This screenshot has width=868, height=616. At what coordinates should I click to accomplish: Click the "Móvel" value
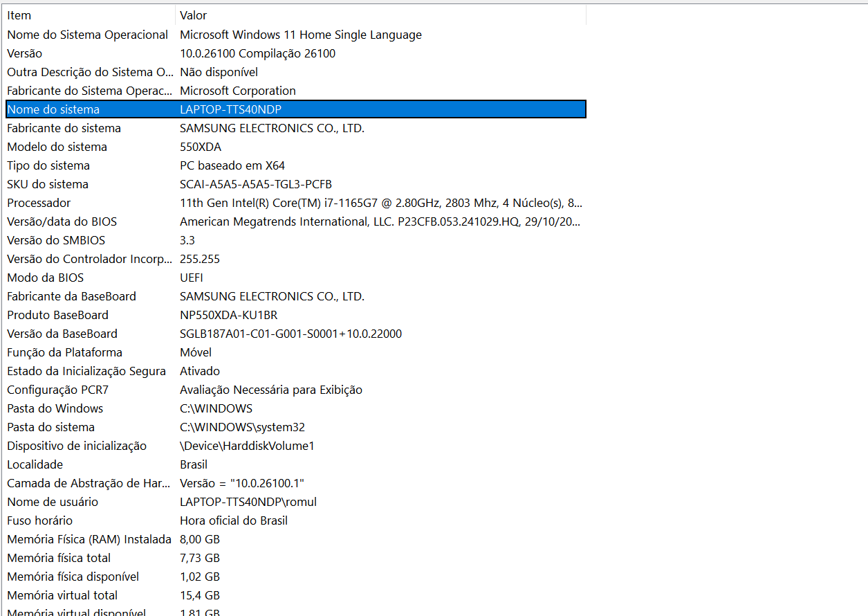pos(196,352)
